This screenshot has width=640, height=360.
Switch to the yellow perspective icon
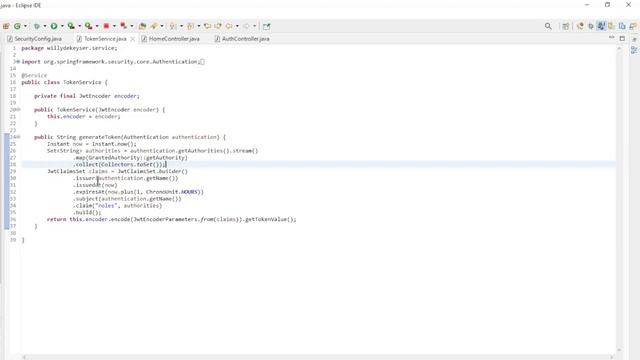(611, 26)
